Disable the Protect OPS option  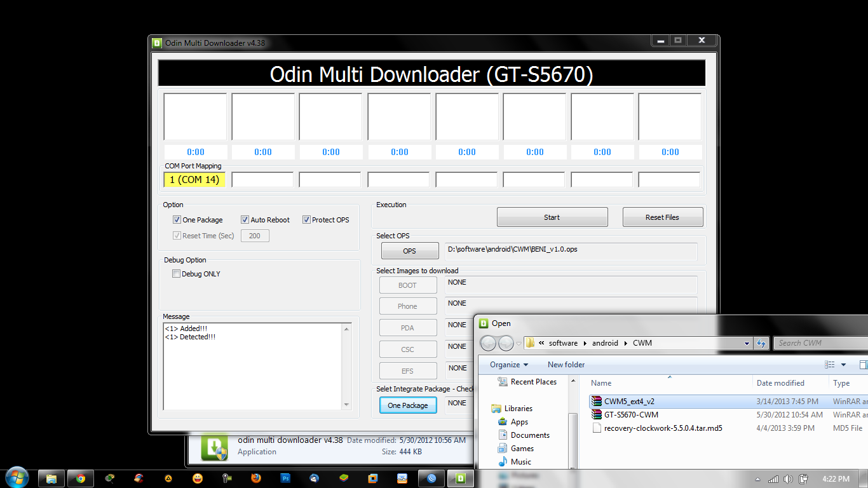pyautogui.click(x=306, y=220)
